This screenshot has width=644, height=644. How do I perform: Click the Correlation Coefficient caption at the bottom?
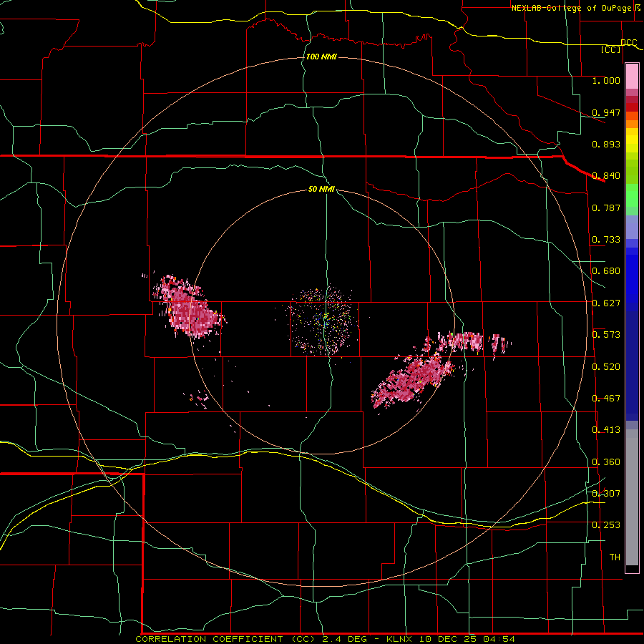click(325, 639)
